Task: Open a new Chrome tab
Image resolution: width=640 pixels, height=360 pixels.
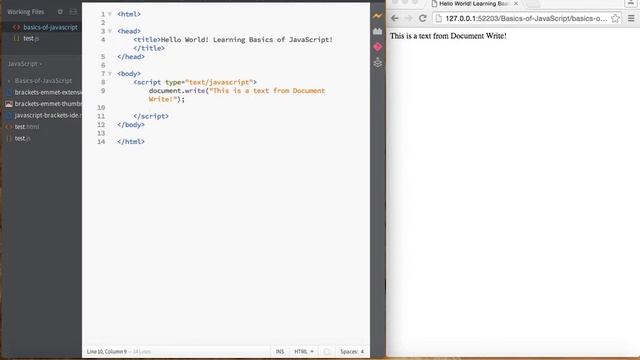Action: point(532,4)
